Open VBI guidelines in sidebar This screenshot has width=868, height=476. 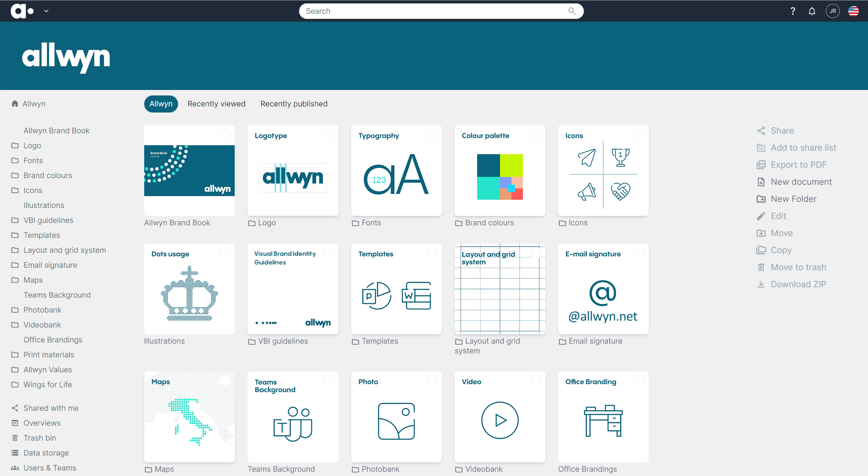point(48,220)
